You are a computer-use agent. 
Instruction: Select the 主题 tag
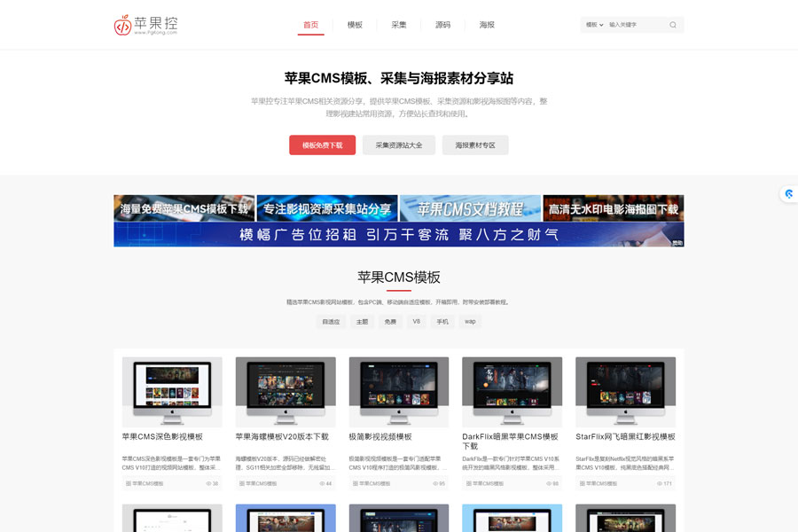[362, 322]
